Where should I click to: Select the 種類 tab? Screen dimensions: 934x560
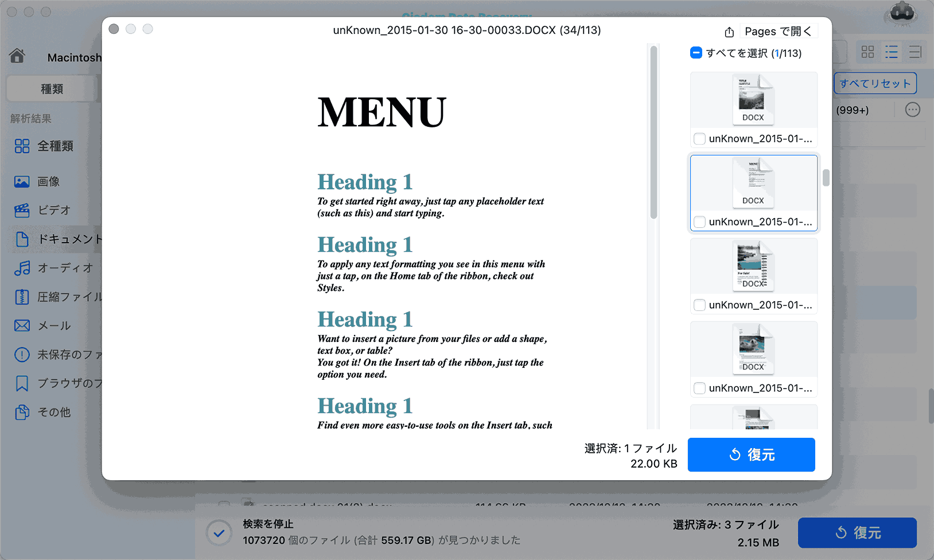point(52,89)
